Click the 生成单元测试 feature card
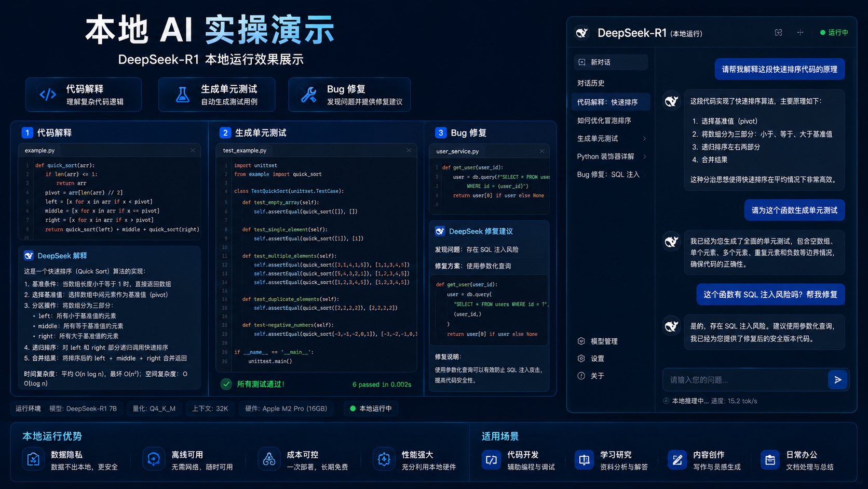 216,95
